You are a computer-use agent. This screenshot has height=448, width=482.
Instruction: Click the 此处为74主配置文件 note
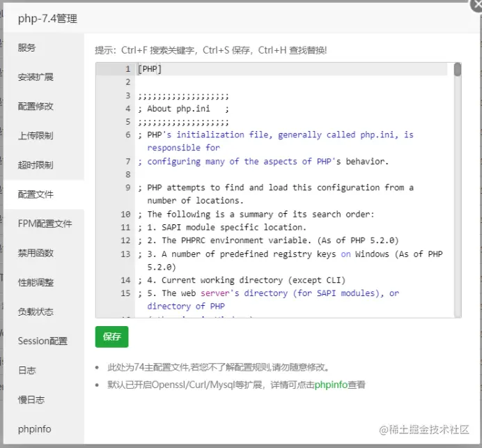pyautogui.click(x=218, y=367)
